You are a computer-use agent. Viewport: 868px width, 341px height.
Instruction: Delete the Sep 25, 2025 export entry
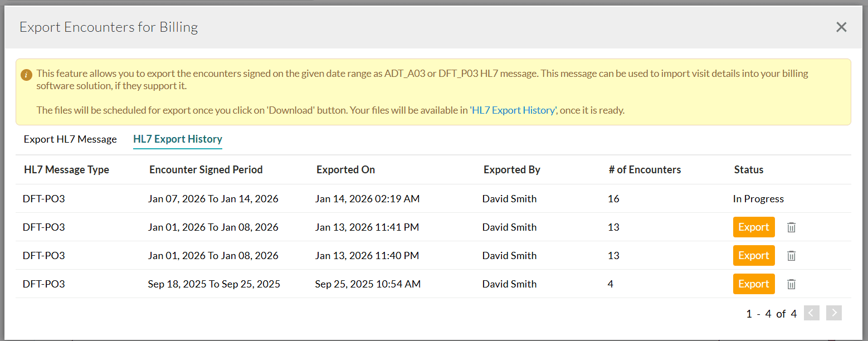tap(791, 284)
